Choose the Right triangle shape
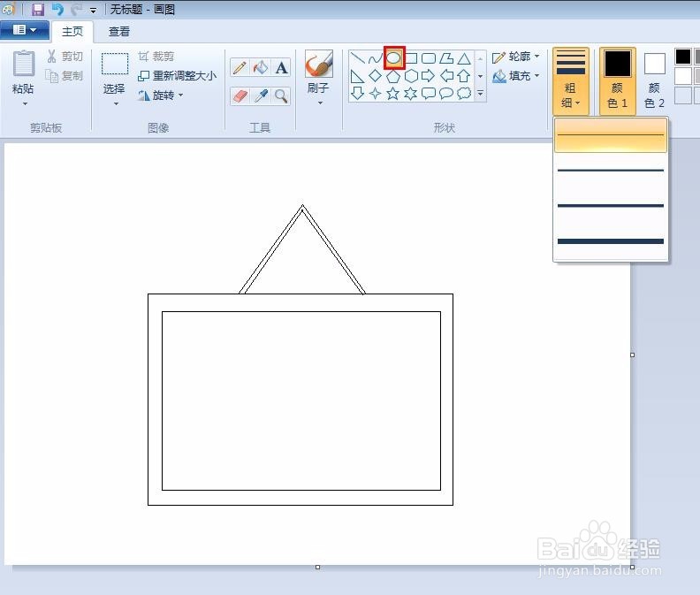The height and width of the screenshot is (595, 700). pos(357,76)
